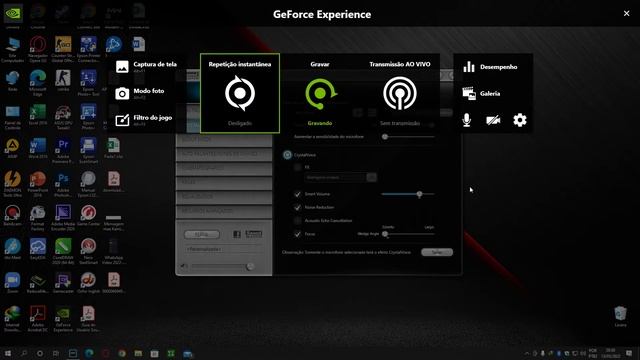
Task: Toggle CrystalVoice power button in audio window
Action: 287,155
